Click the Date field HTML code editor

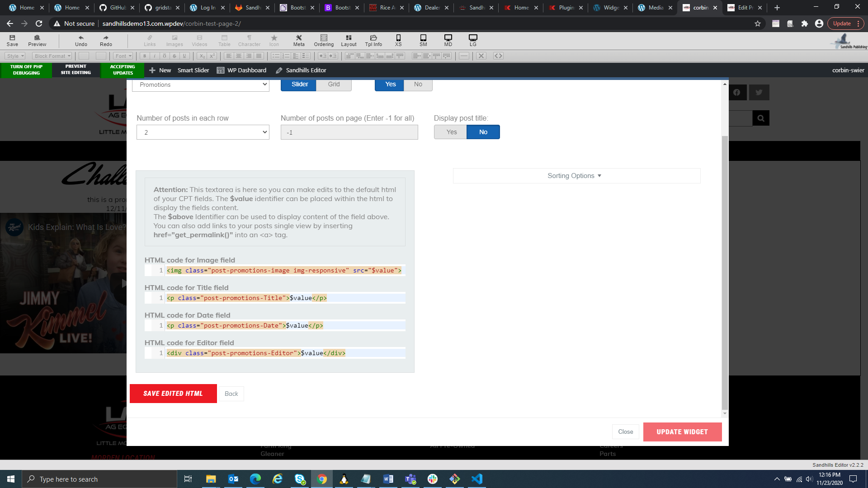click(275, 326)
